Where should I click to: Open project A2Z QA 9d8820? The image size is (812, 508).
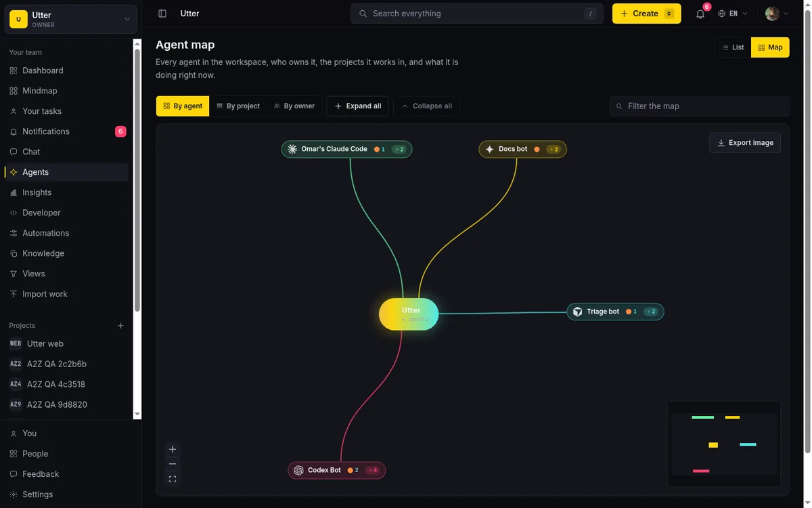tap(66, 404)
